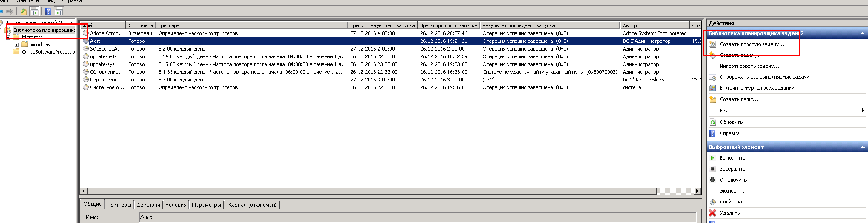The width and height of the screenshot is (868, 223).
Task: Expand the Windows folder tree node
Action: point(16,45)
